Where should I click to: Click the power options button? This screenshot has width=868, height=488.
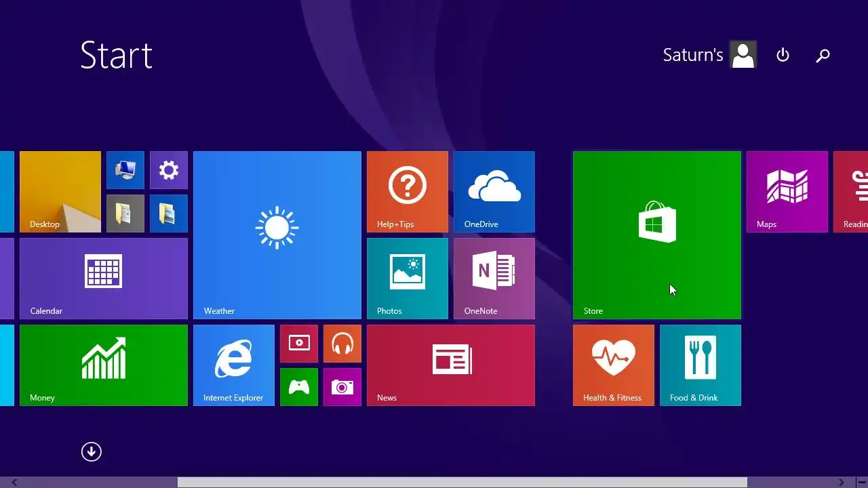click(783, 55)
